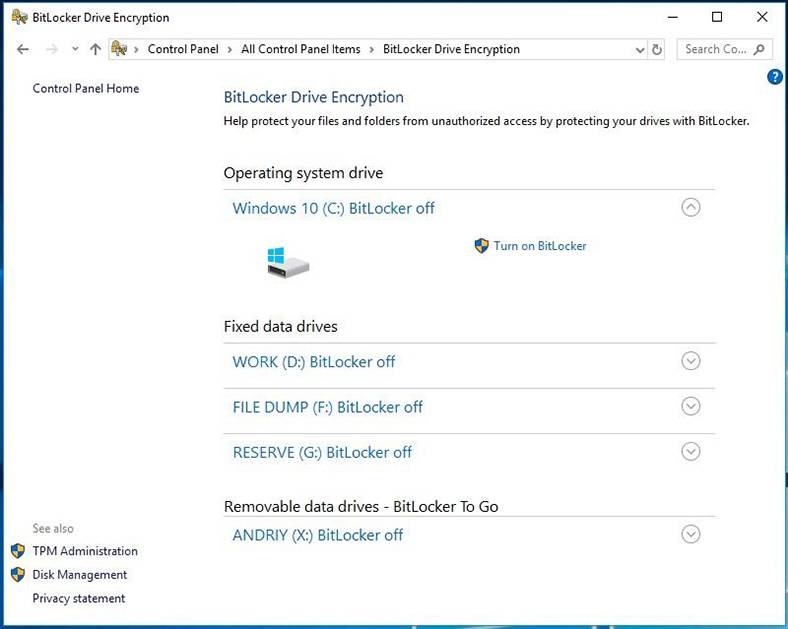Click shield icon next to TPM Administration

pyautogui.click(x=18, y=551)
